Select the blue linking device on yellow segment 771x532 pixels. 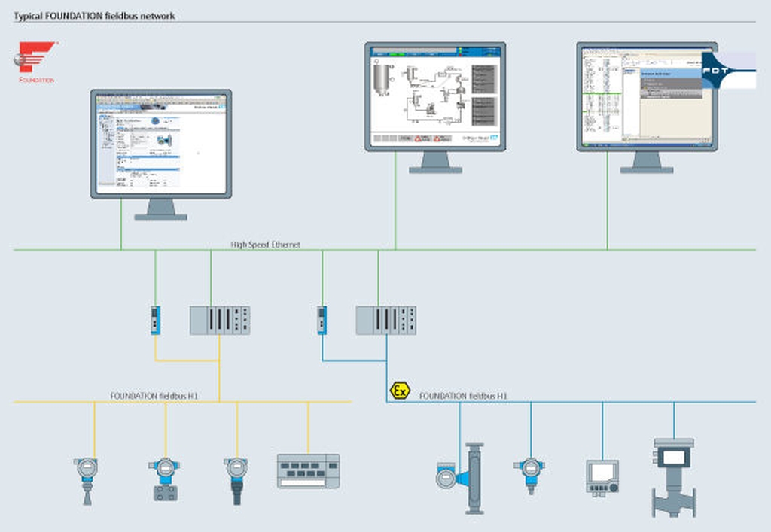[155, 321]
